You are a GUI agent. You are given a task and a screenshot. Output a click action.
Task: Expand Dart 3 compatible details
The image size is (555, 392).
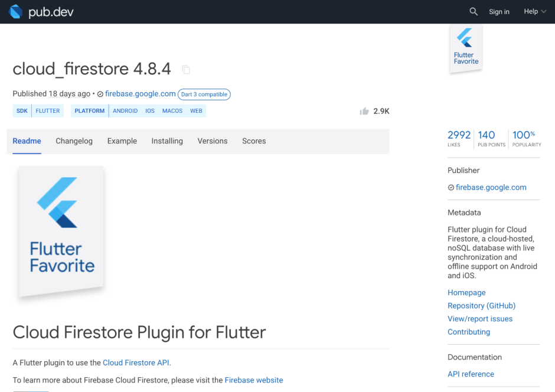tap(204, 94)
